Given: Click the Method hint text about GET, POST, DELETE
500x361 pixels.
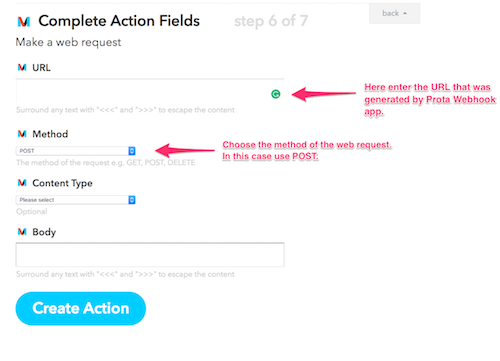Looking at the screenshot, I should pyautogui.click(x=106, y=163).
